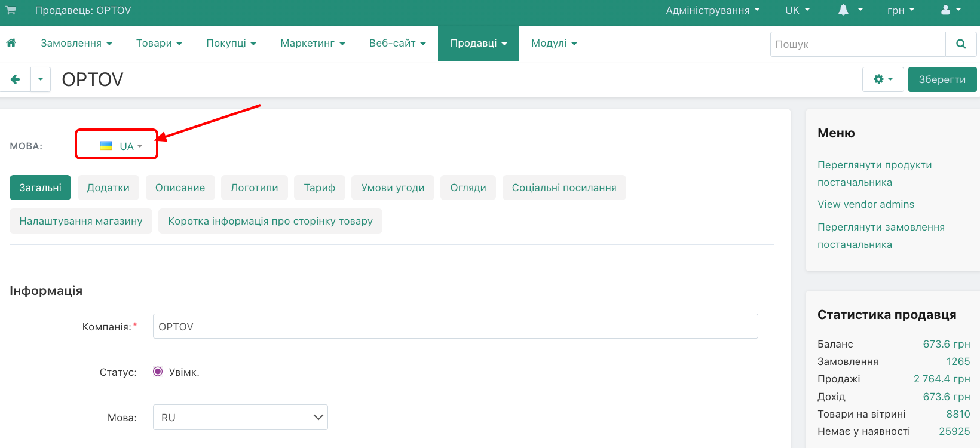Screen dimensions: 980x448
Task: Switch to the Логотипи tab
Action: (254, 188)
